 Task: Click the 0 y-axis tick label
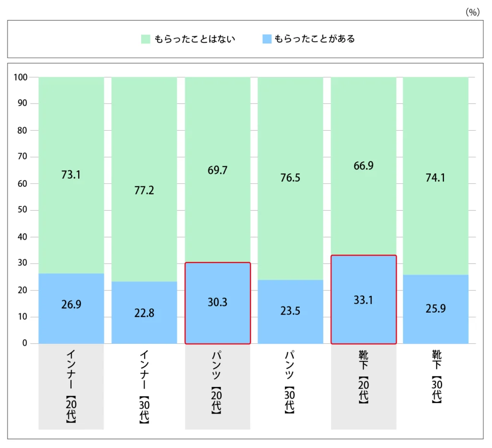coord(25,343)
